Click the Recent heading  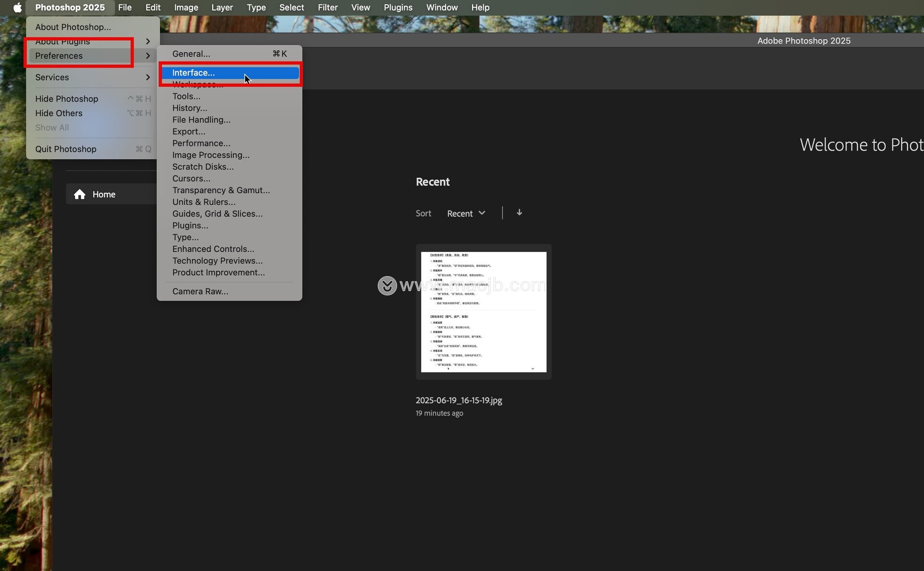point(433,182)
